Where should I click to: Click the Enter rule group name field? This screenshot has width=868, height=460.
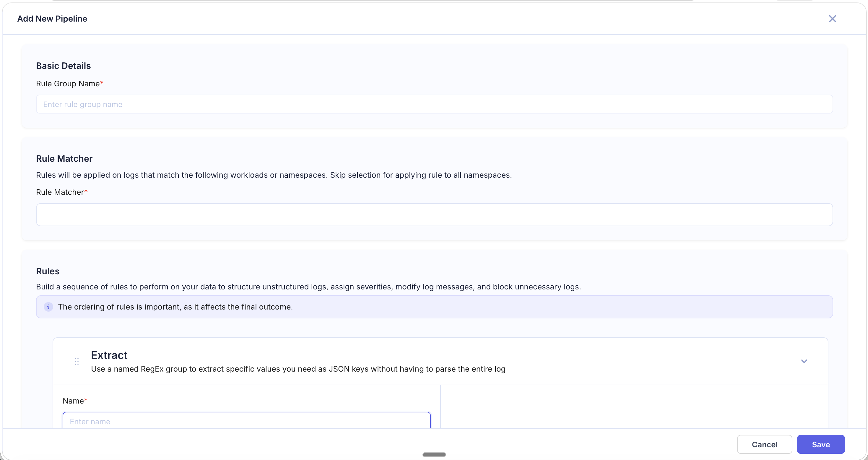(434, 104)
